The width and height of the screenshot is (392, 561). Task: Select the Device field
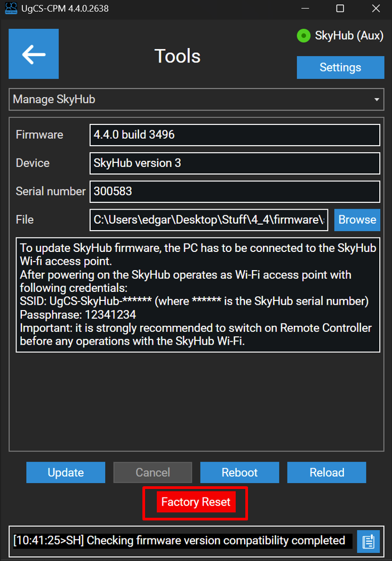[235, 163]
